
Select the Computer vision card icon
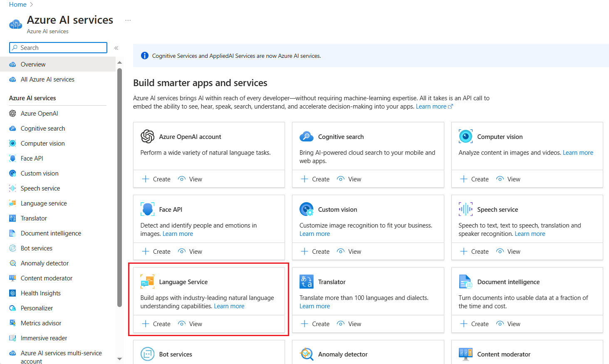click(465, 136)
